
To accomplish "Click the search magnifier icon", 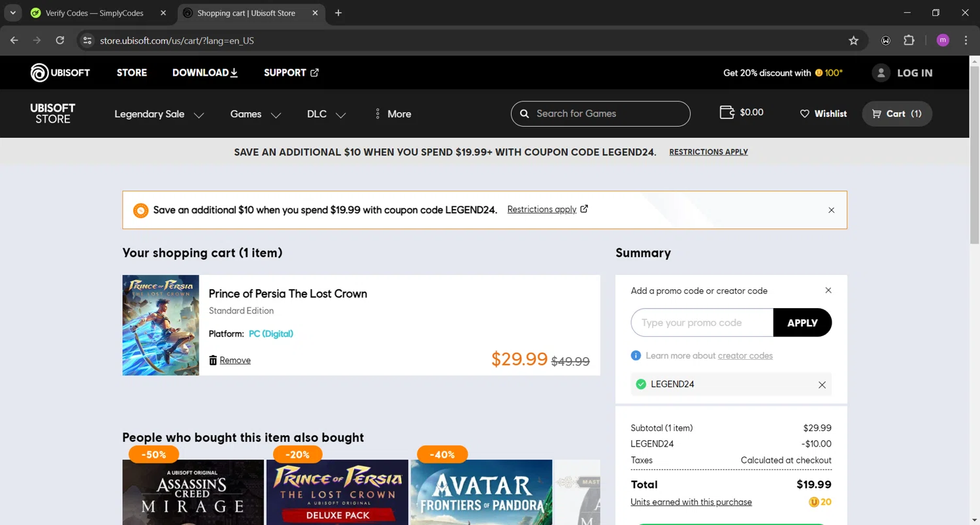I will point(524,114).
